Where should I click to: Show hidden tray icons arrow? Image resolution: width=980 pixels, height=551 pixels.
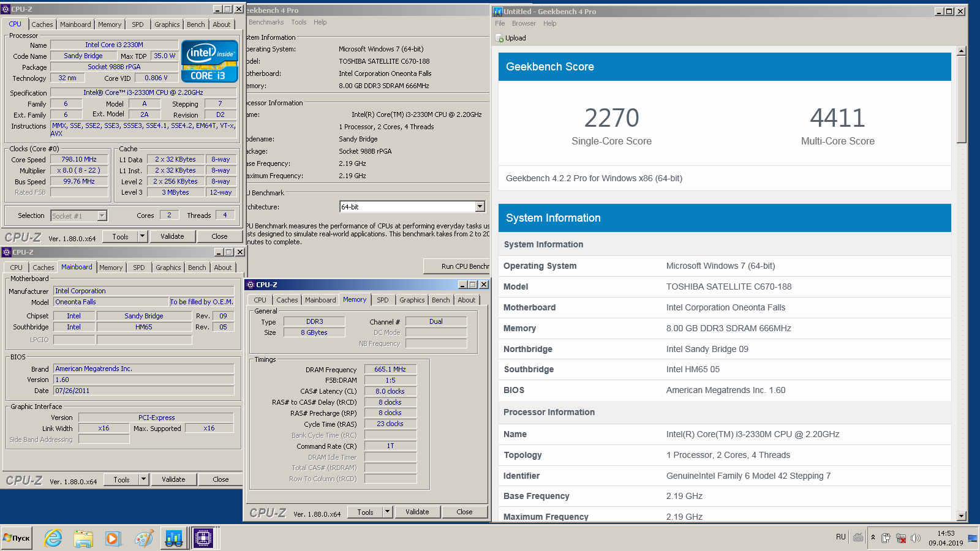[x=873, y=538]
